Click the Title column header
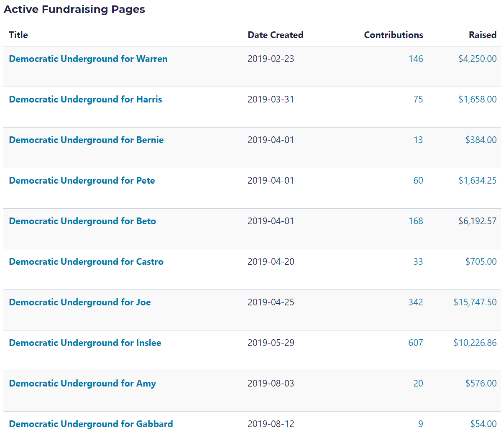 18,35
